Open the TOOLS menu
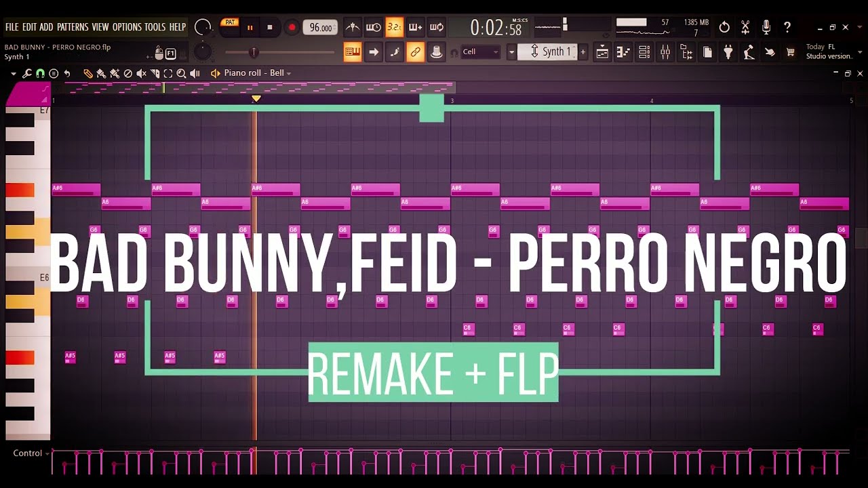868x488 pixels. (155, 27)
